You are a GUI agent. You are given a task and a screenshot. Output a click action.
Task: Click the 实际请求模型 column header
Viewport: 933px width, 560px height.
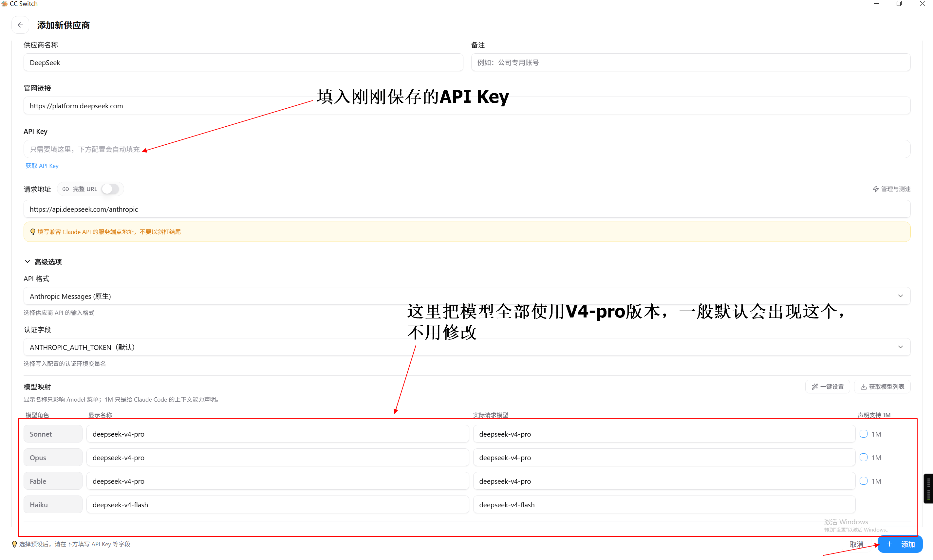point(491,415)
